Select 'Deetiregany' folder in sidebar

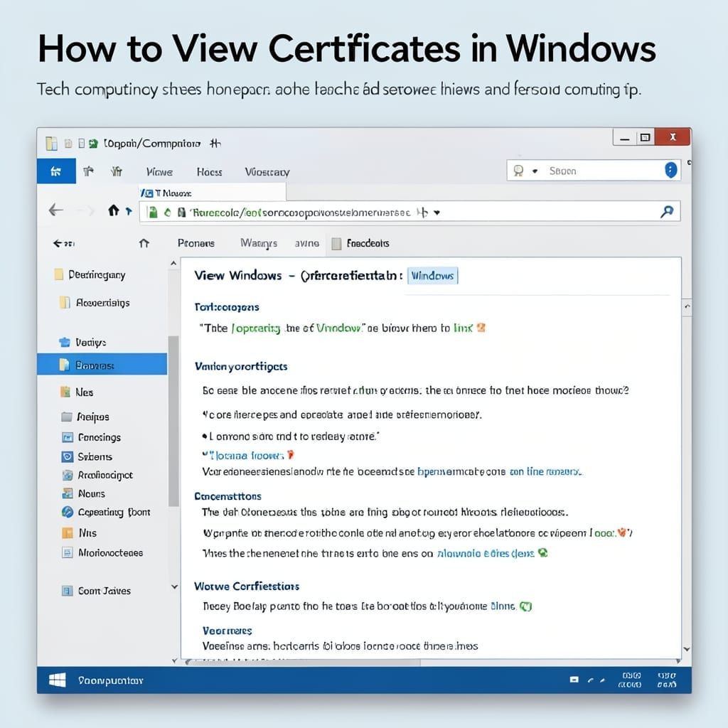(x=90, y=275)
